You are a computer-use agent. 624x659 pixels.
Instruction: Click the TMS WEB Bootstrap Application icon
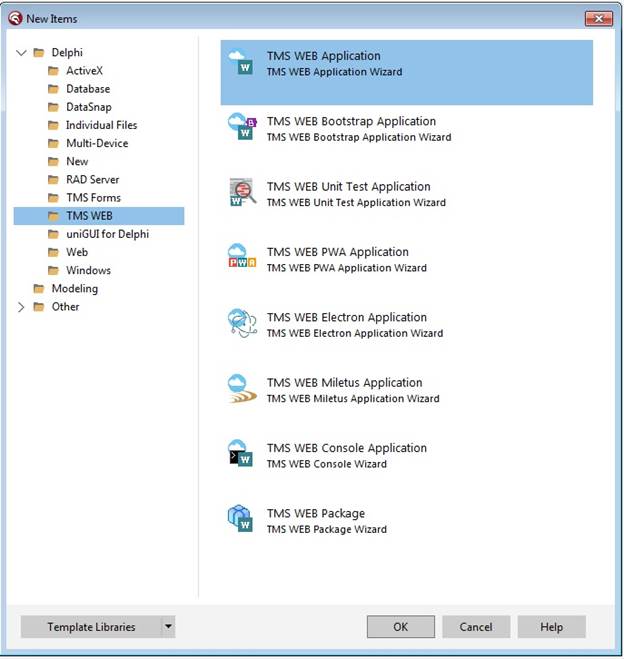[x=242, y=129]
